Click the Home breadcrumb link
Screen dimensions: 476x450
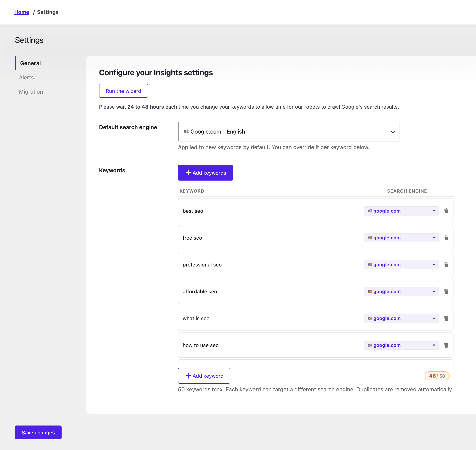coord(22,12)
